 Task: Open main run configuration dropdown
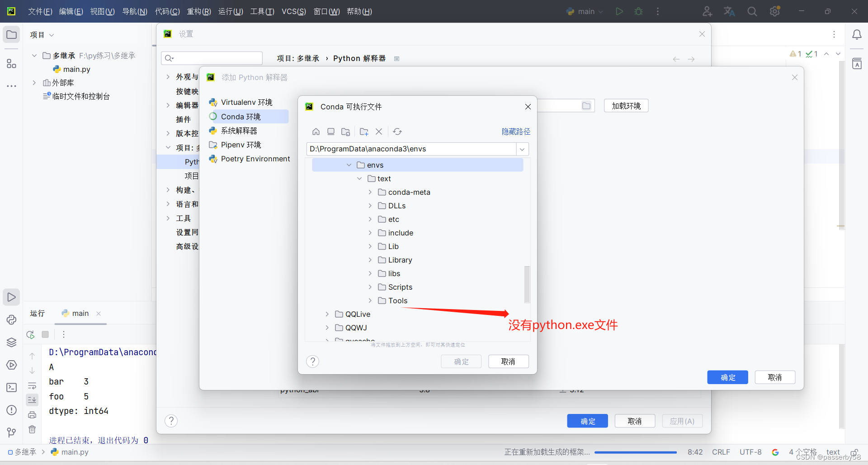[x=585, y=11]
